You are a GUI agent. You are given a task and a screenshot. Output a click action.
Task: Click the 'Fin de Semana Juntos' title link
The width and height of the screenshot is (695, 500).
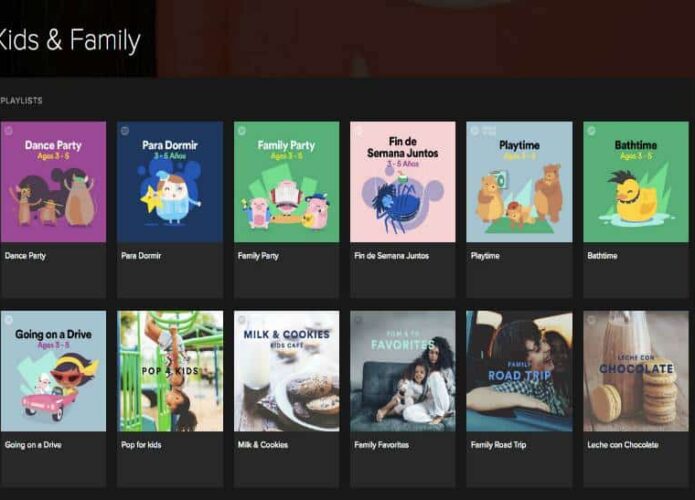click(x=391, y=256)
